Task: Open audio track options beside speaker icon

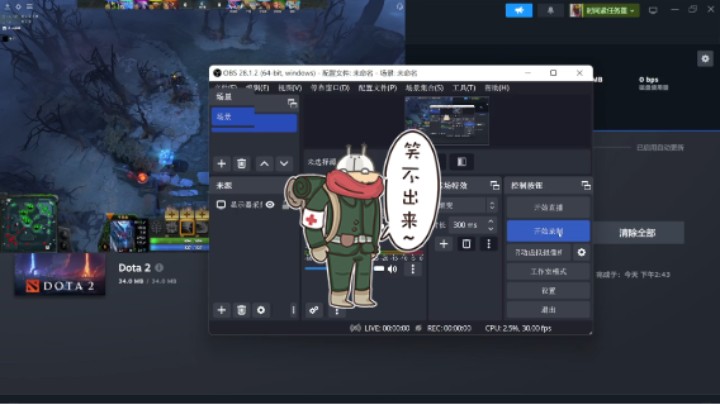Action: (412, 269)
